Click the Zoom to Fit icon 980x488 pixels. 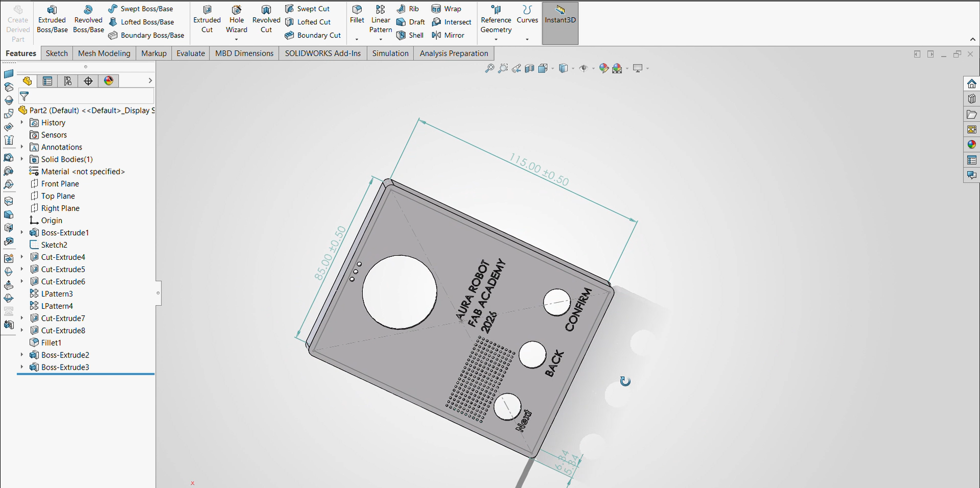coord(489,68)
